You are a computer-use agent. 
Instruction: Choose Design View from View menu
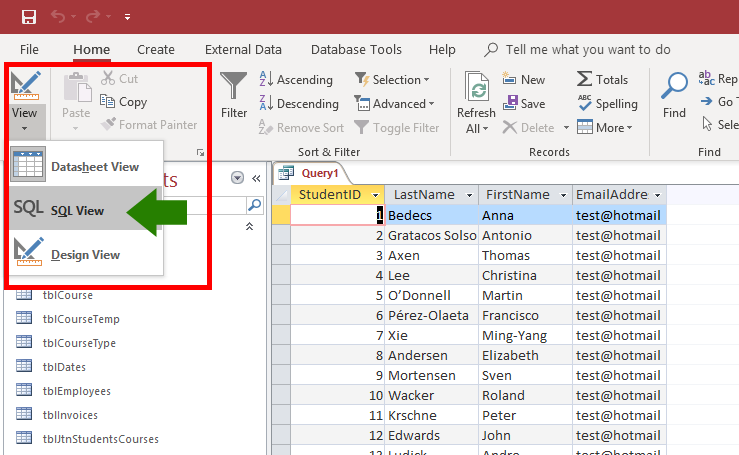pos(86,254)
